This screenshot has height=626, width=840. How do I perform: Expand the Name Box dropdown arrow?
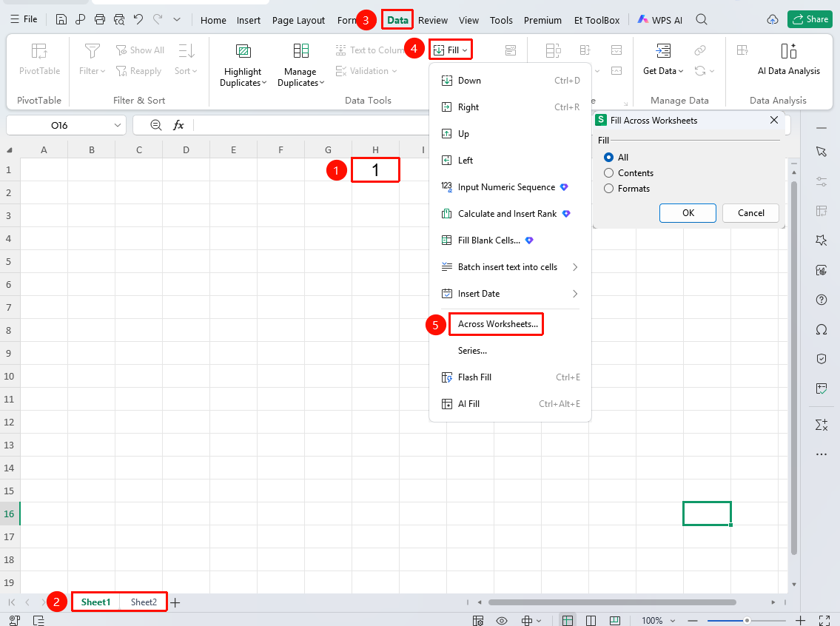tap(118, 125)
